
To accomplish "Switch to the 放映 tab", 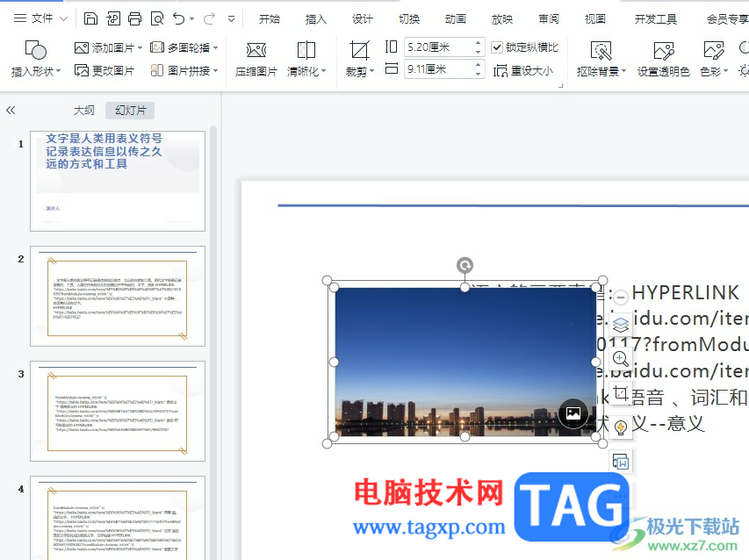I will (x=502, y=19).
